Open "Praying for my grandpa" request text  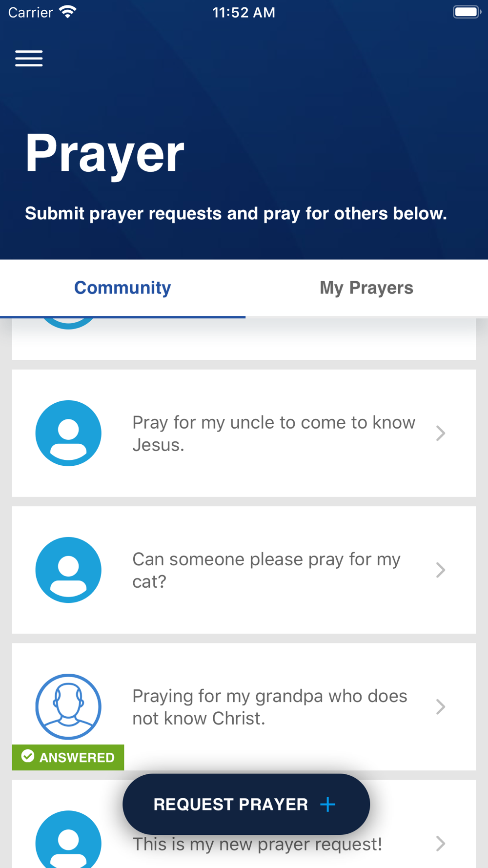[x=269, y=706]
